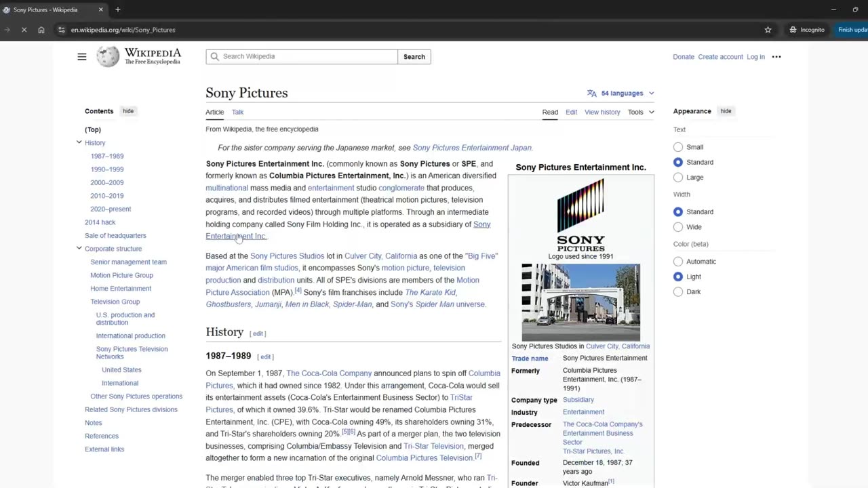Hide the Contents sidebar
Viewport: 868px width, 488px height.
tap(128, 111)
